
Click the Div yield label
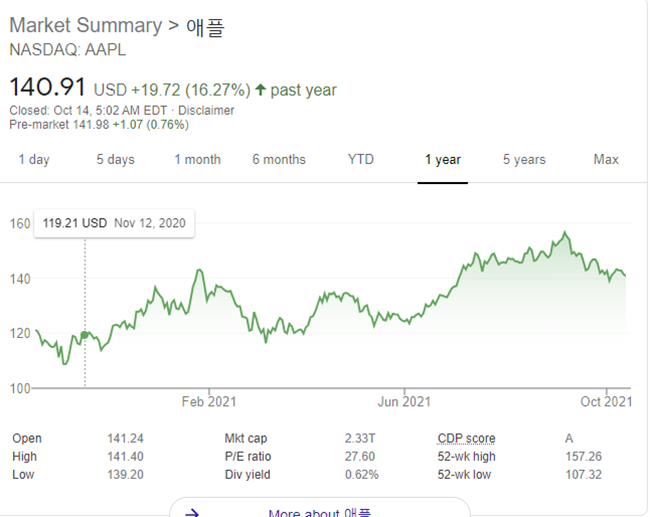[247, 475]
